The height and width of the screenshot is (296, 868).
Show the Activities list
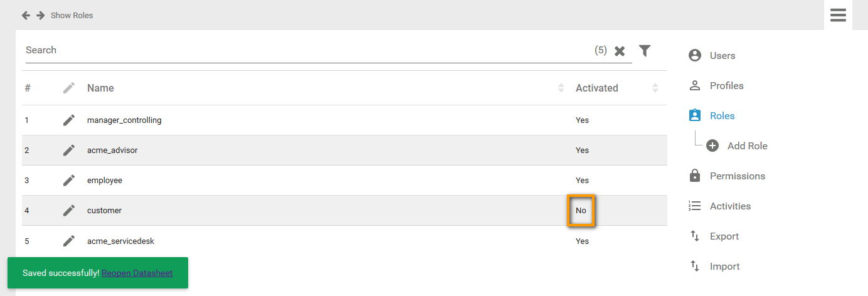point(730,206)
